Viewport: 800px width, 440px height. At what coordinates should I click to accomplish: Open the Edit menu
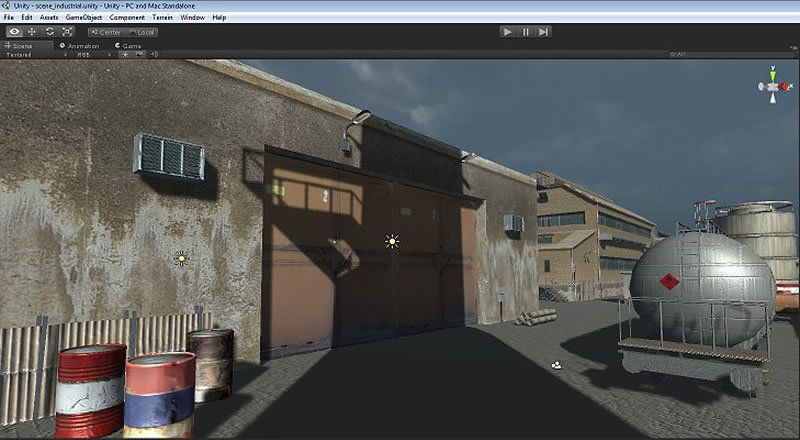pos(27,17)
